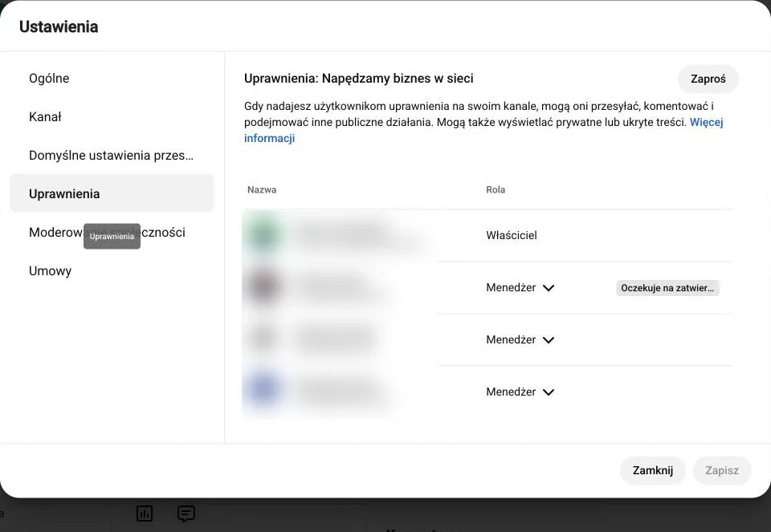
Task: Click the Rola column header
Action: click(496, 189)
